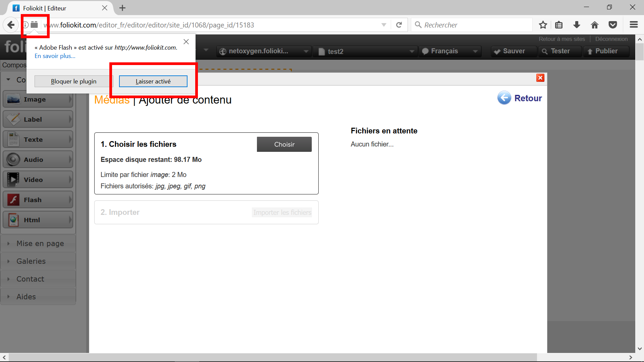
Task: Open Firefox bookmarks star icon
Action: coord(543,25)
